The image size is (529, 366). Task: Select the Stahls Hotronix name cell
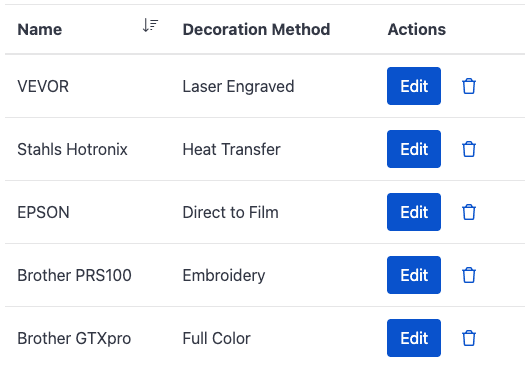coord(73,149)
